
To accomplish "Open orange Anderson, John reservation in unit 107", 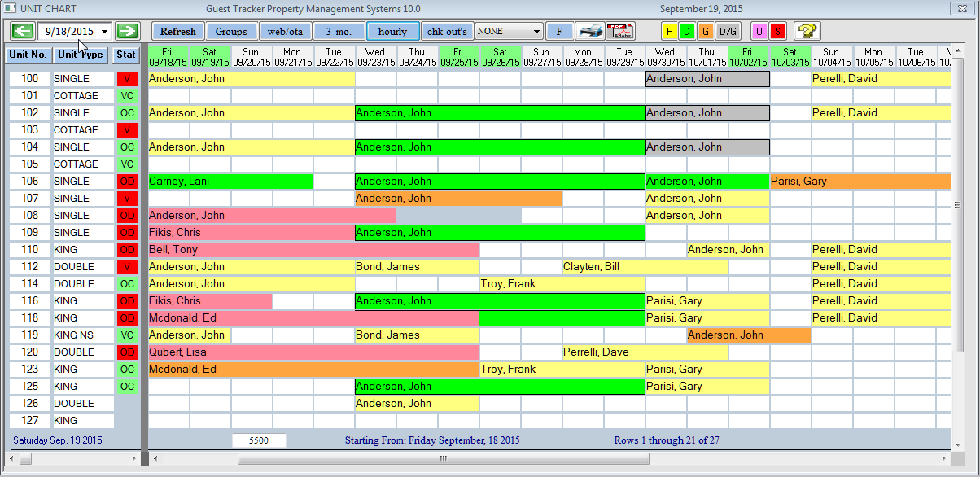I will tap(458, 199).
